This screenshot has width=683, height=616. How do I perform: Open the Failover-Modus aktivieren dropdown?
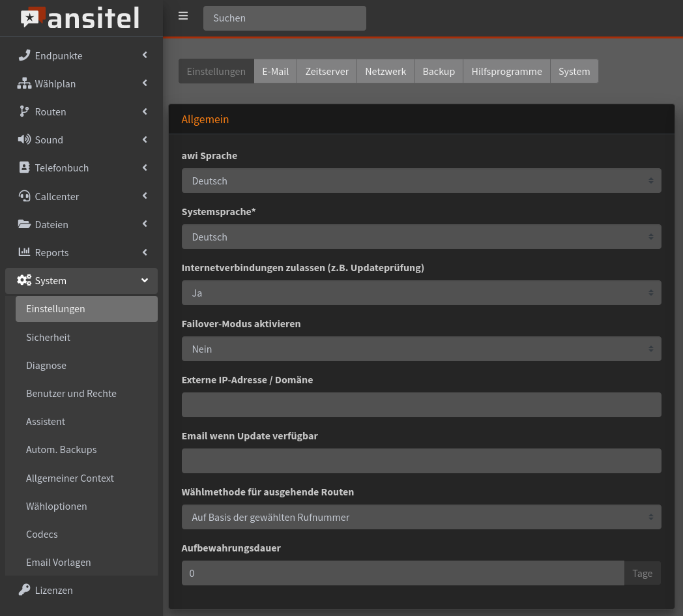click(421, 349)
